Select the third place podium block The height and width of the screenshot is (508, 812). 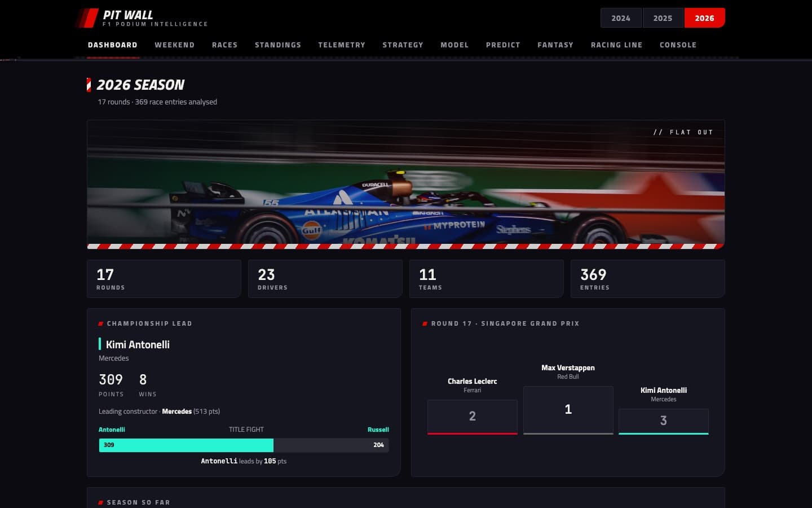tap(664, 422)
